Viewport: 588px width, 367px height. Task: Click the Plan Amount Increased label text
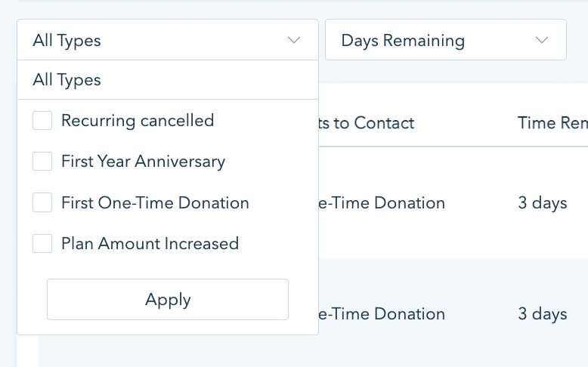point(150,244)
